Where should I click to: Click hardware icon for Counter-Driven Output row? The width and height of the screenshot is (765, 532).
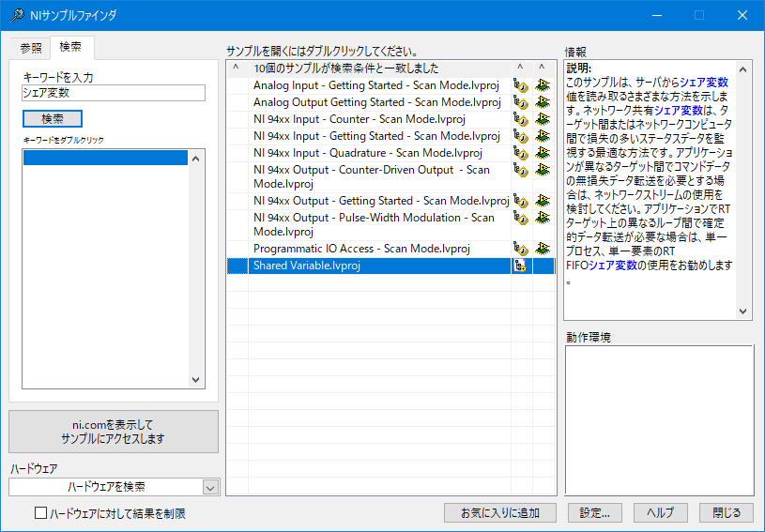[x=543, y=170]
